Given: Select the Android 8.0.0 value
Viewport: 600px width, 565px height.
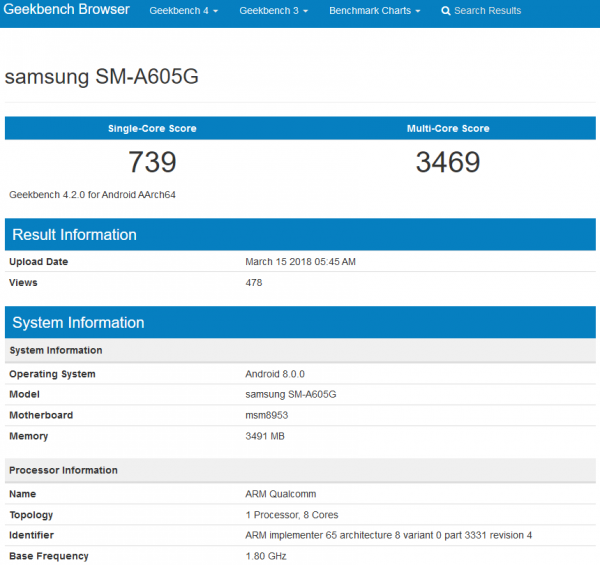Looking at the screenshot, I should 275,374.
